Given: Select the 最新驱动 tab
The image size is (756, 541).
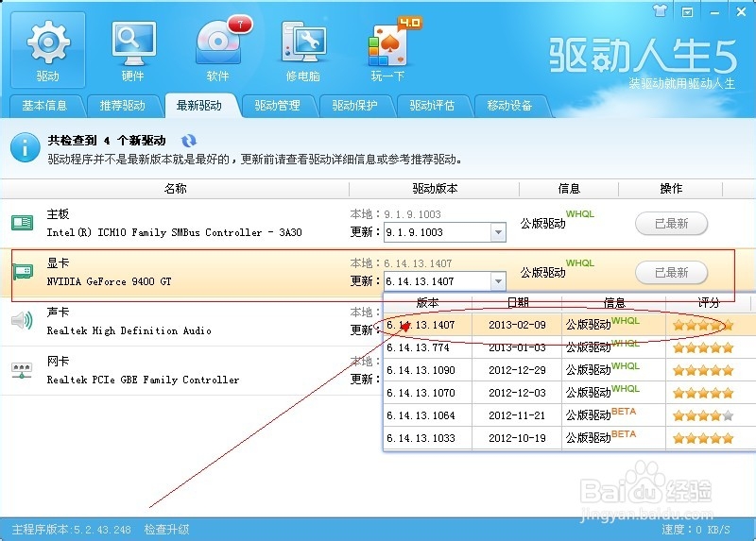Looking at the screenshot, I should pyautogui.click(x=199, y=106).
